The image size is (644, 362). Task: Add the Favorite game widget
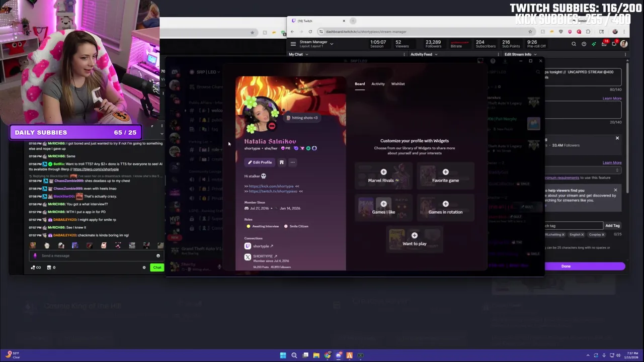pos(445,176)
